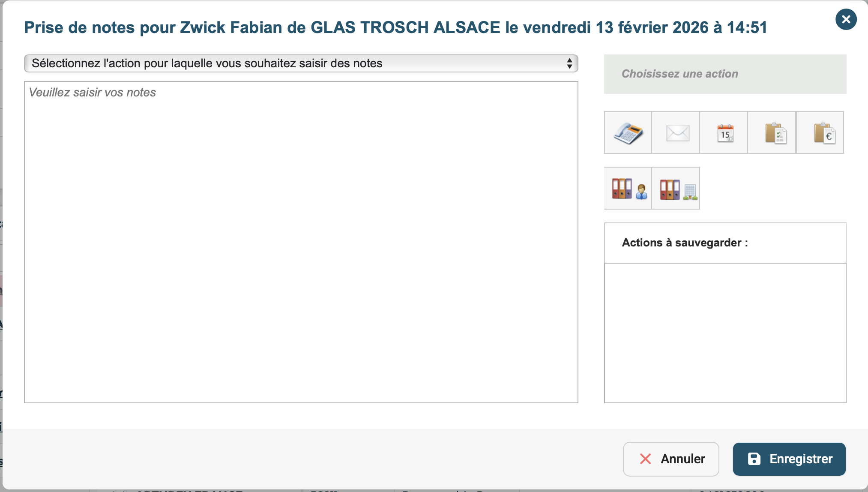Click the telephone call action icon
Screen dimensions: 868x492
[x=628, y=133]
